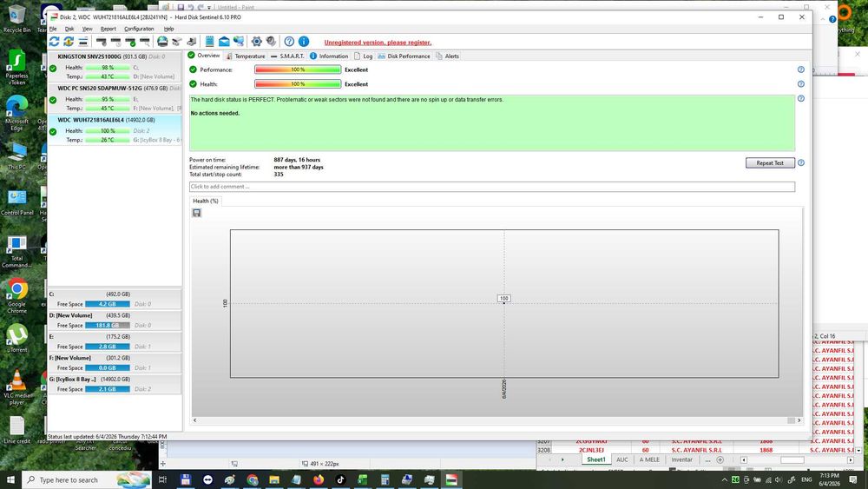Click the disk with green check toolbar icon
Image resolution: width=868 pixels, height=489 pixels.
pyautogui.click(x=131, y=42)
